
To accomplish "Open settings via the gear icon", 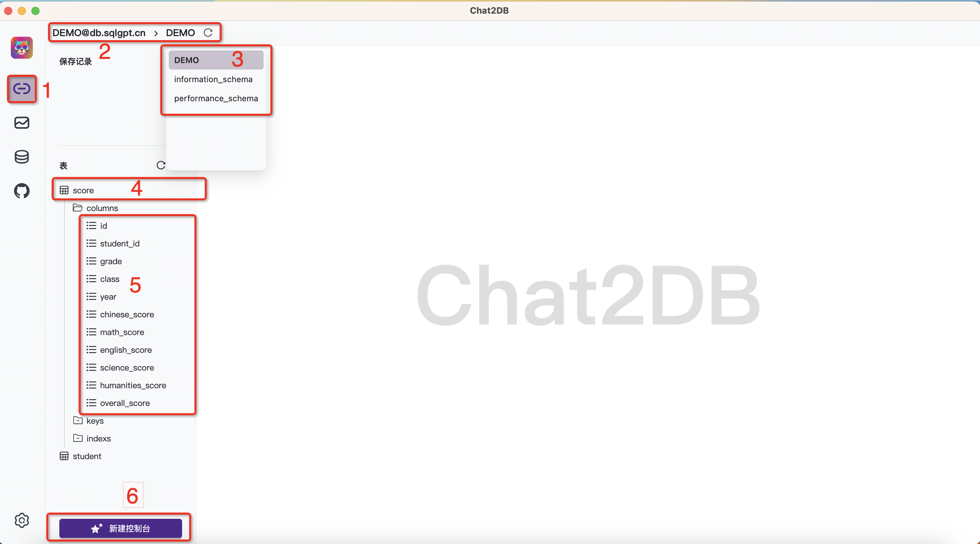I will (21, 520).
